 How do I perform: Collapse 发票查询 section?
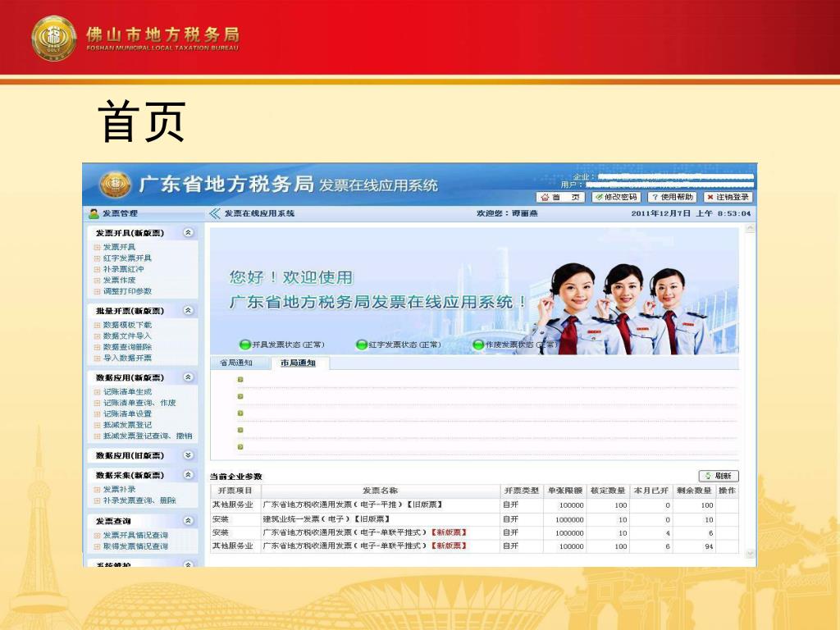pos(188,520)
